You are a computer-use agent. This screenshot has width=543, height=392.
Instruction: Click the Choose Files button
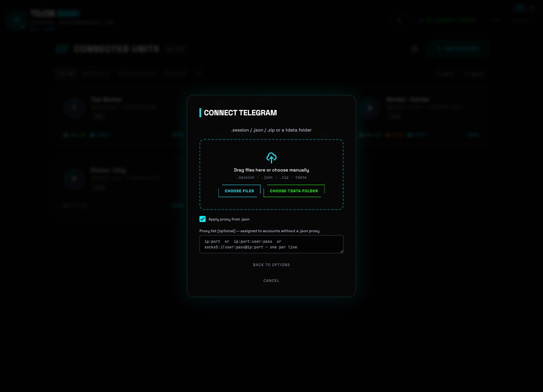point(239,191)
